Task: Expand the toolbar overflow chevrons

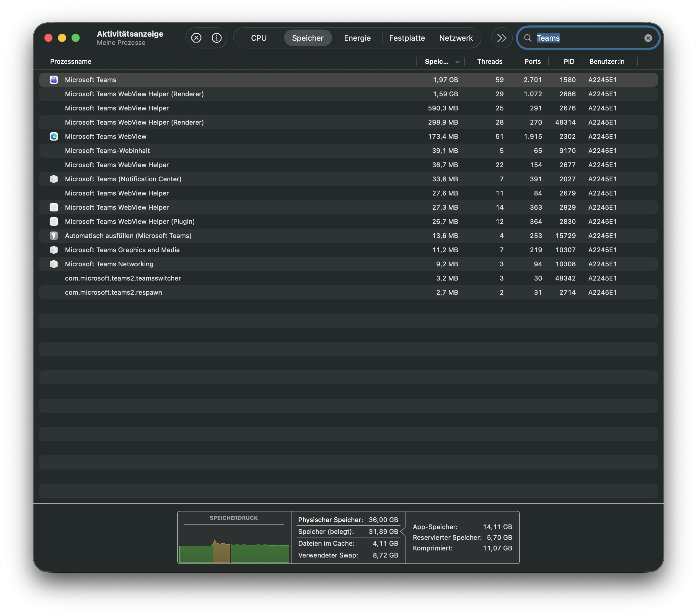Action: [x=501, y=38]
